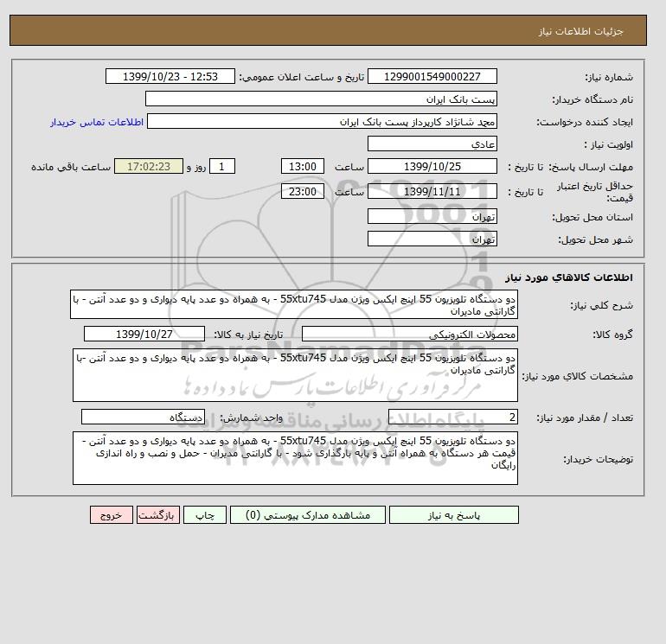Screen dimensions: 666x644
Task: Click the 'تعداد / مقدار مورد نیاز:' label
Action: 585,418
